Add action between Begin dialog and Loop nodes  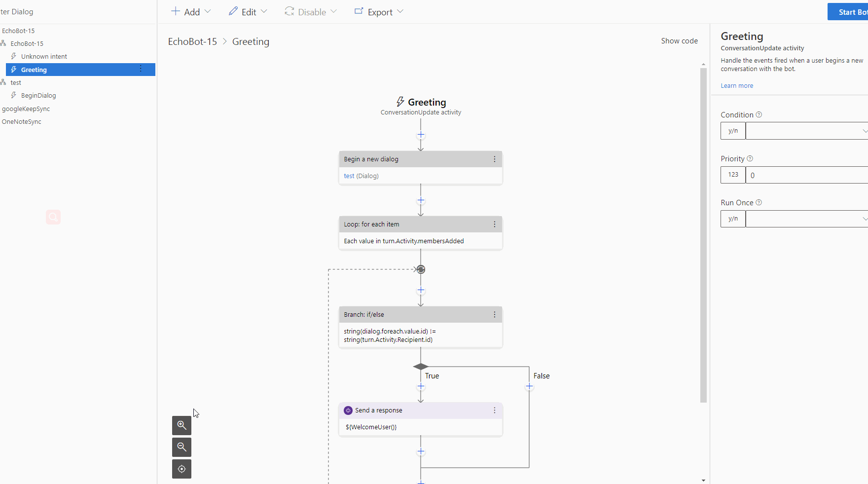coord(421,201)
